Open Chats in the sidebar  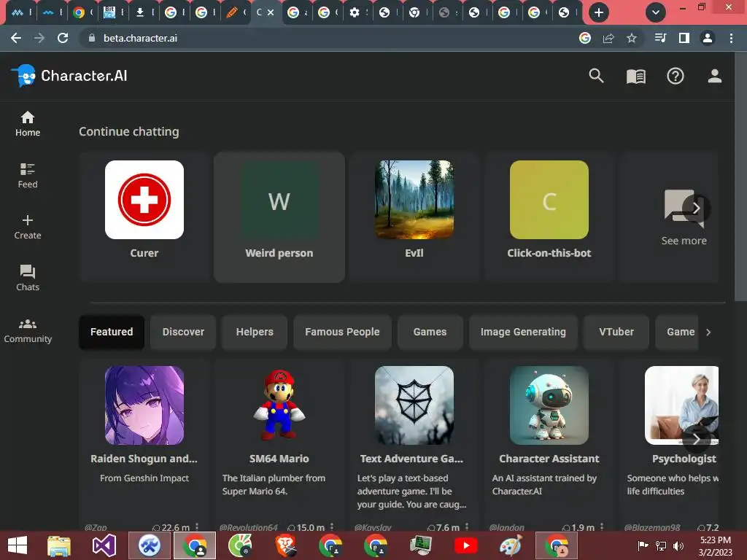click(x=28, y=278)
